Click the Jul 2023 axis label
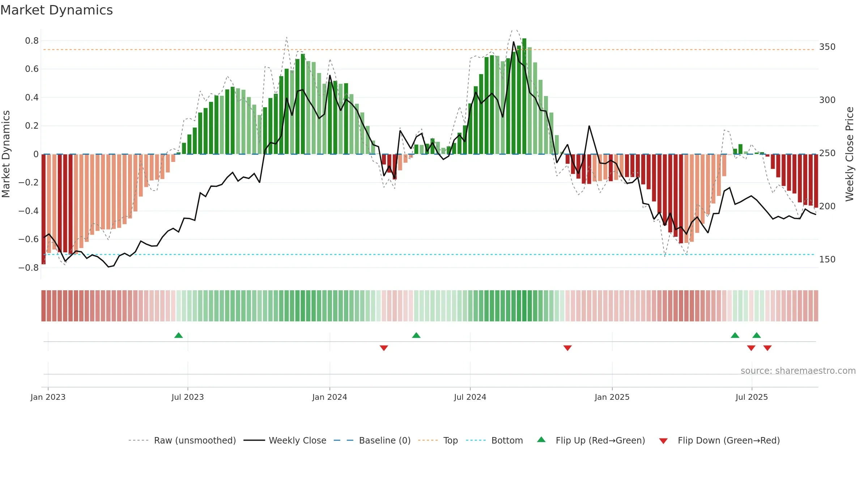Image resolution: width=868 pixels, height=488 pixels. [188, 397]
